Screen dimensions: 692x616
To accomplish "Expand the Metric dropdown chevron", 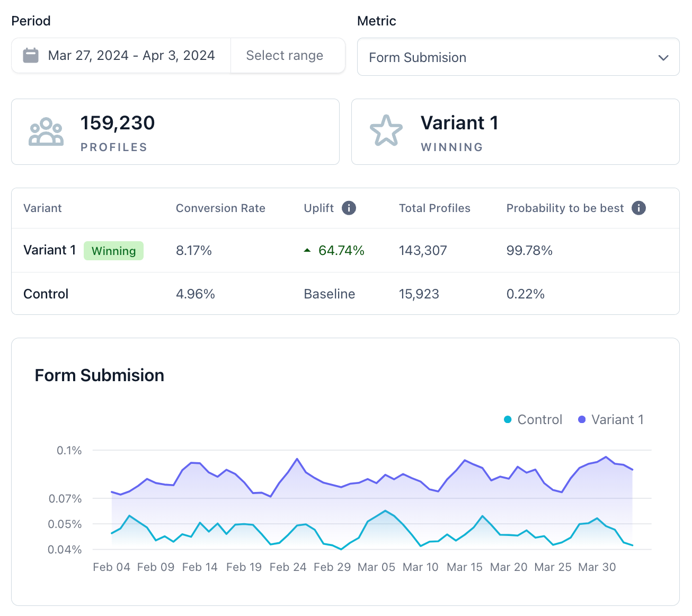I will tap(663, 57).
